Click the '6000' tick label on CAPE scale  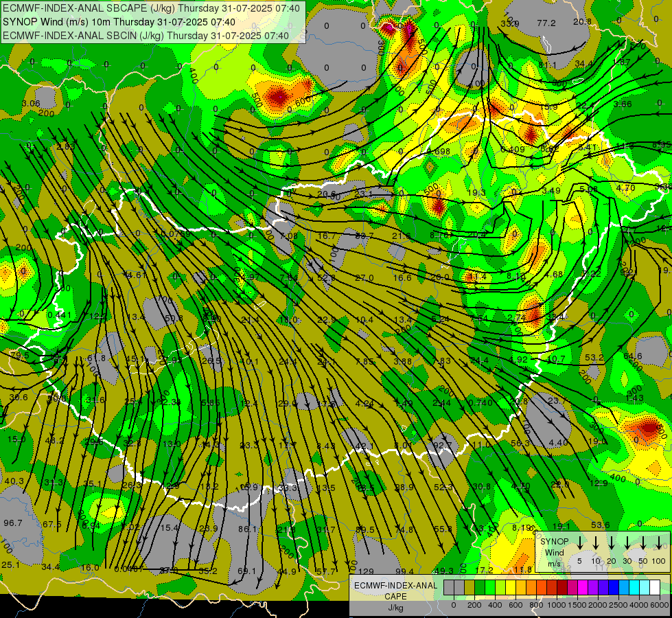(x=660, y=605)
